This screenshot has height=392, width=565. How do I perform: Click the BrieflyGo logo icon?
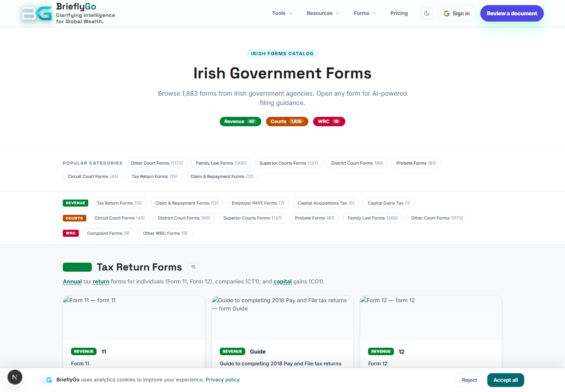pyautogui.click(x=36, y=13)
